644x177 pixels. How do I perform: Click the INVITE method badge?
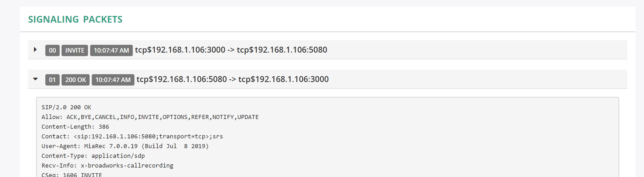[75, 50]
